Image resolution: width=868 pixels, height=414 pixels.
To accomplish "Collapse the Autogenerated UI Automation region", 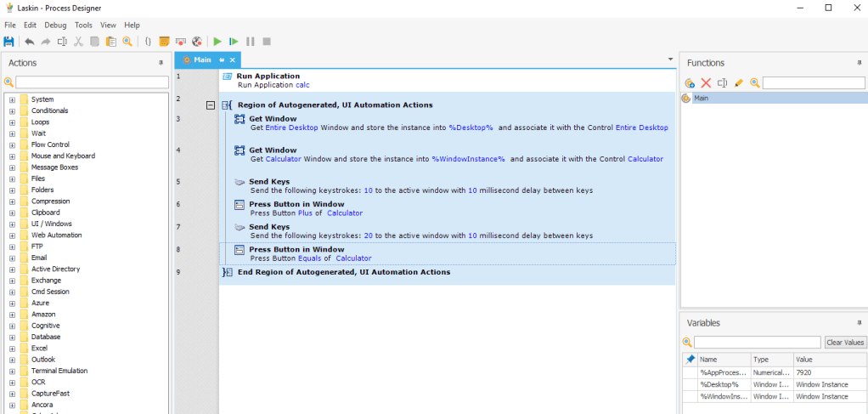I will pos(211,105).
